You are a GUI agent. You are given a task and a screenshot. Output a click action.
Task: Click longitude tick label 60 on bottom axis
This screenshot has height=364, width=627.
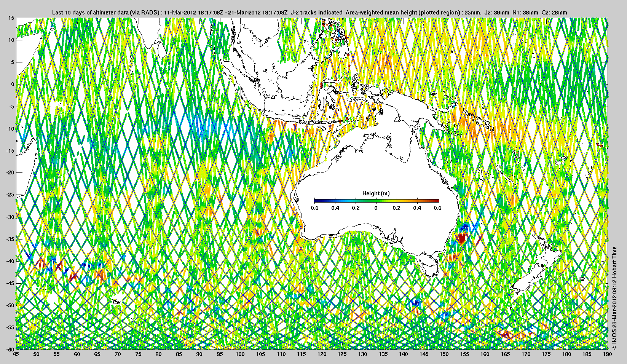(x=77, y=354)
